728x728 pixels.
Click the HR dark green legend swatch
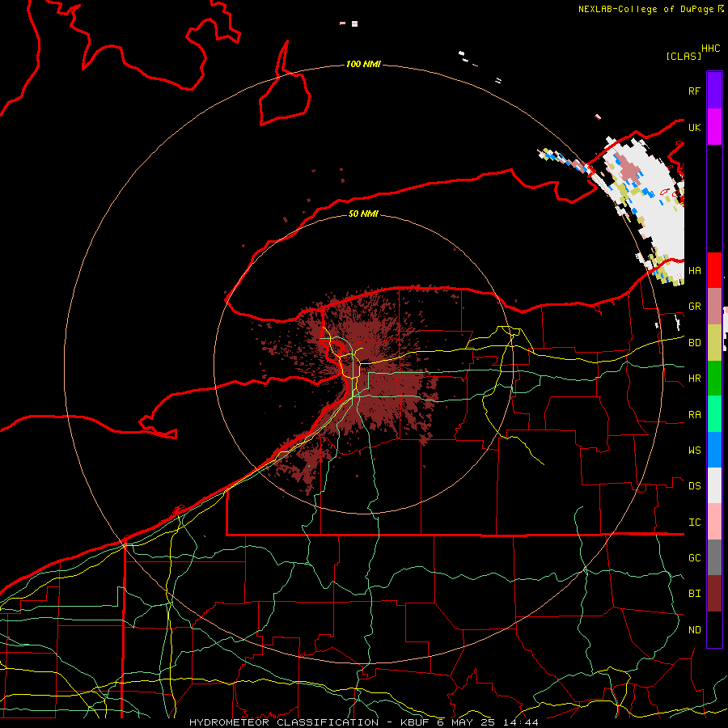click(x=714, y=378)
